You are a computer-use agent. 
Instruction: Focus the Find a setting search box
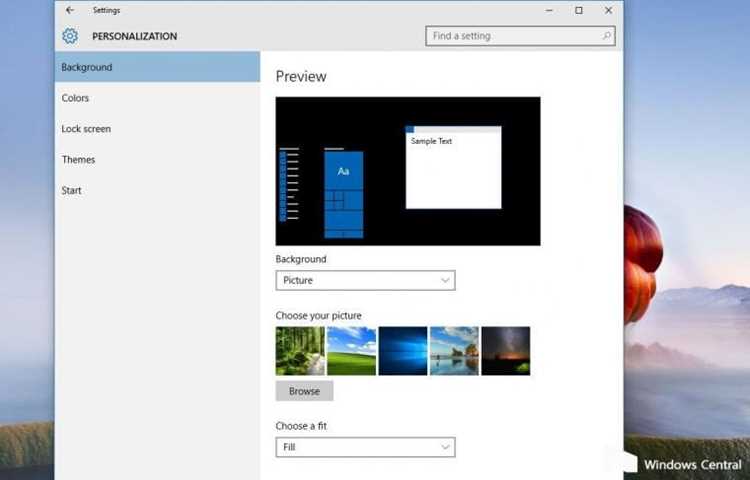pyautogui.click(x=520, y=36)
